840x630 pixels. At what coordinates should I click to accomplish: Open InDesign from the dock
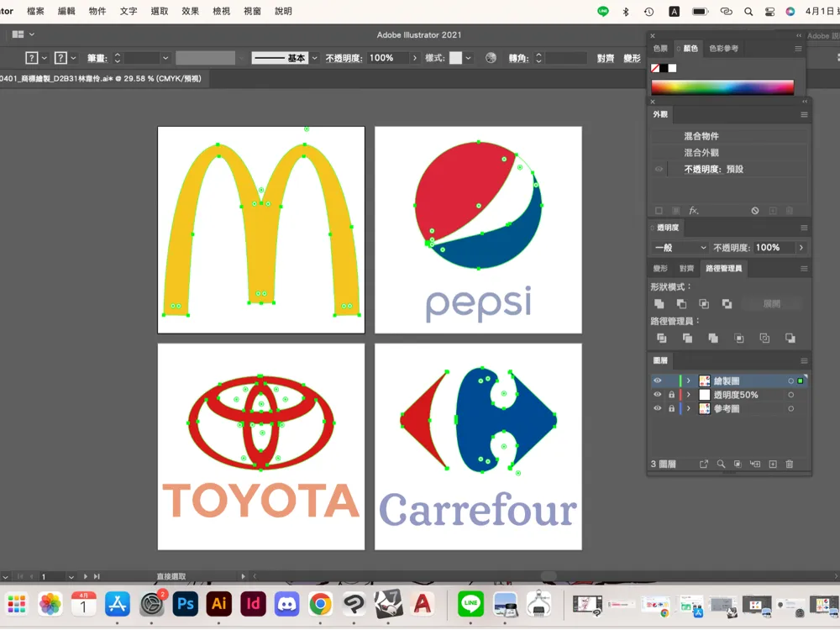tap(253, 604)
